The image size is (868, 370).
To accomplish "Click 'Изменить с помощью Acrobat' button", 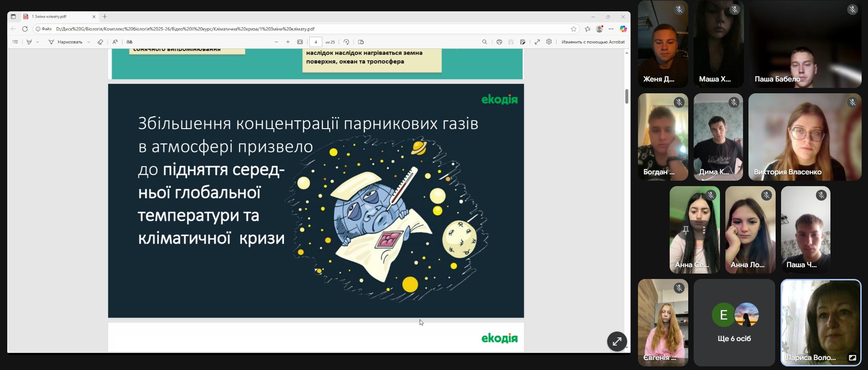I will click(593, 42).
